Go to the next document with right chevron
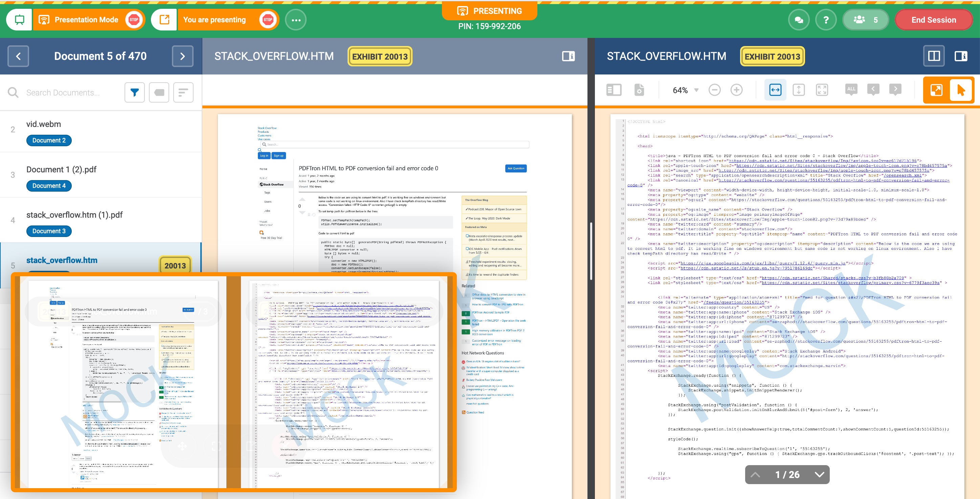The height and width of the screenshot is (499, 980). coord(183,56)
